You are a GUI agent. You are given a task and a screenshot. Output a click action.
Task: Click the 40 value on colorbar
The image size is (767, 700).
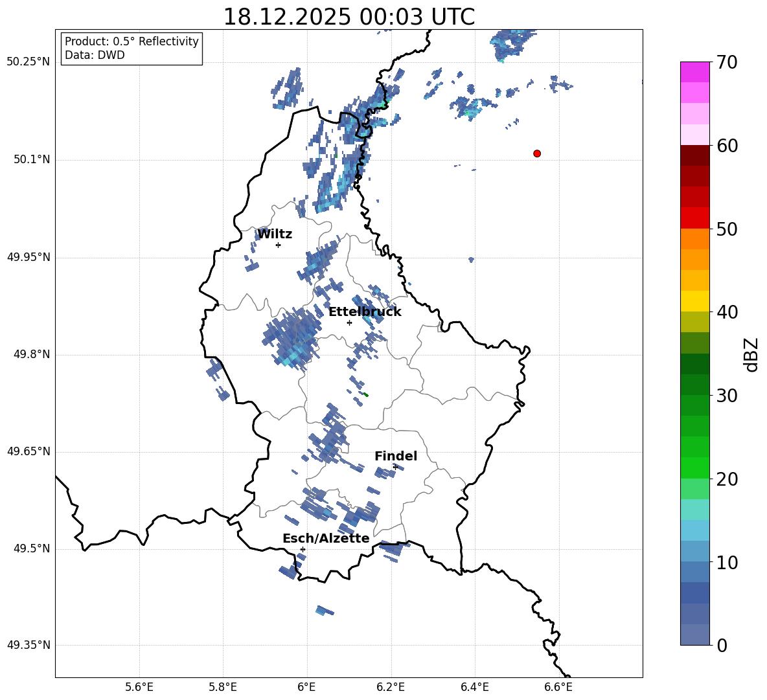(x=727, y=312)
